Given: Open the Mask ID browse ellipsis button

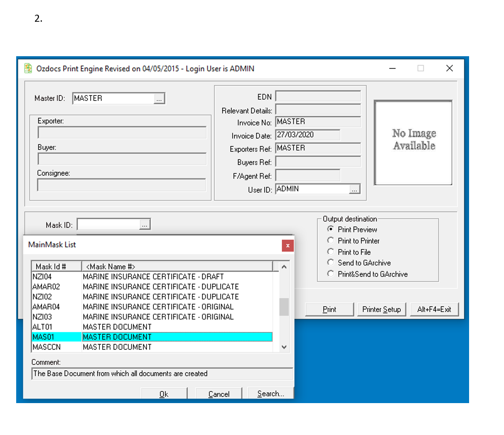Looking at the screenshot, I should tap(145, 225).
